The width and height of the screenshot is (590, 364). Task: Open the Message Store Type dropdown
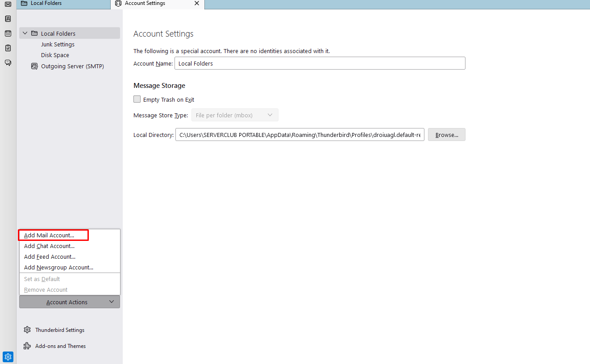[x=235, y=115]
